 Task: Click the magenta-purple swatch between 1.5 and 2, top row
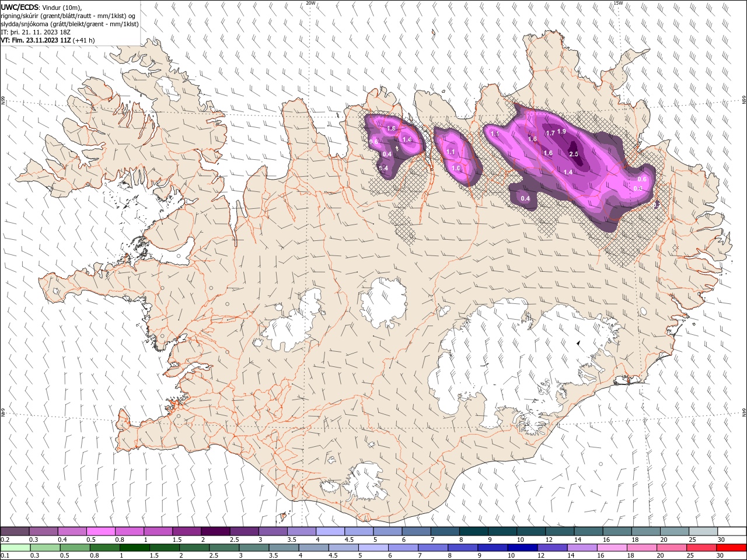(186, 531)
